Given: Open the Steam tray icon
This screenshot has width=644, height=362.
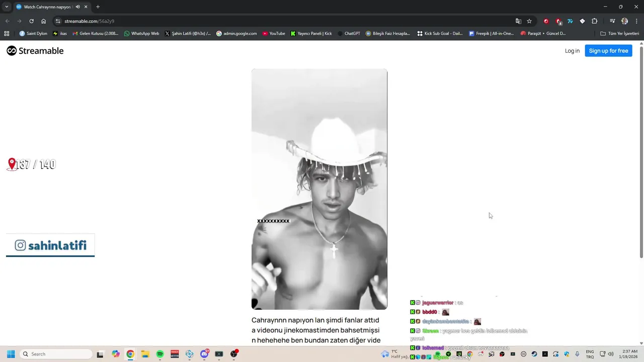Looking at the screenshot, I should [x=534, y=354].
